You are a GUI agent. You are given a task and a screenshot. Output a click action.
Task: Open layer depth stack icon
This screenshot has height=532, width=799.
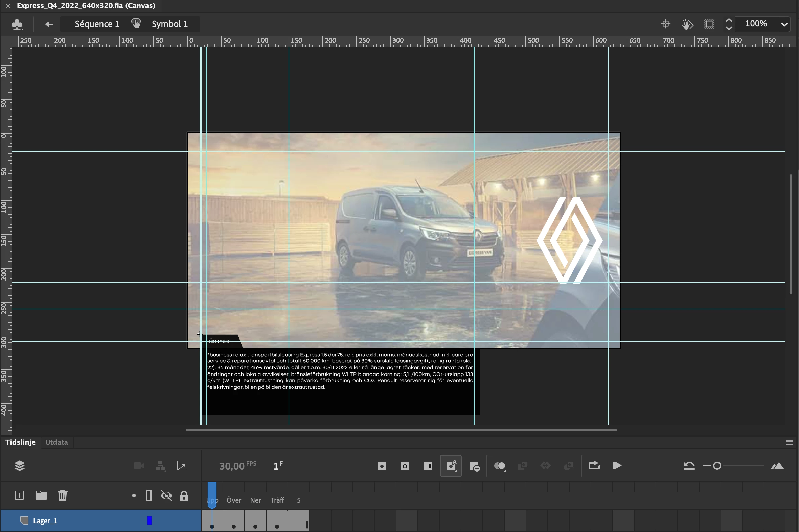pyautogui.click(x=20, y=466)
